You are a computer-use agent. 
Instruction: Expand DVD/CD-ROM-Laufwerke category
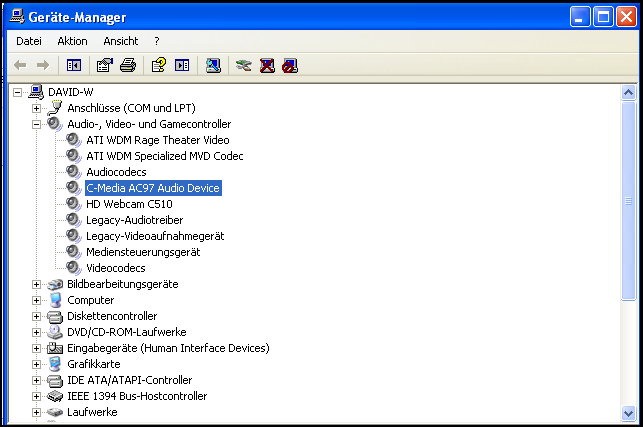(x=36, y=332)
